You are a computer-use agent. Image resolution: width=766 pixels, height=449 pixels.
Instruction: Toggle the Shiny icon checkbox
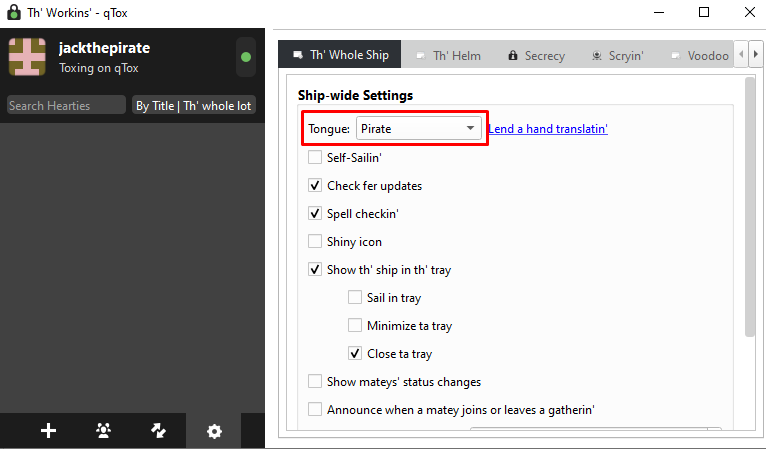pyautogui.click(x=315, y=241)
